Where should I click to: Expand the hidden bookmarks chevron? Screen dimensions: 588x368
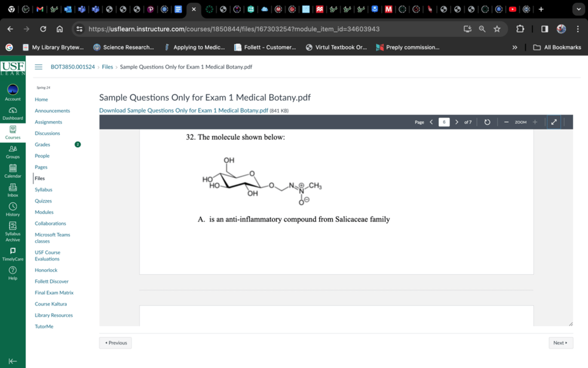[515, 47]
